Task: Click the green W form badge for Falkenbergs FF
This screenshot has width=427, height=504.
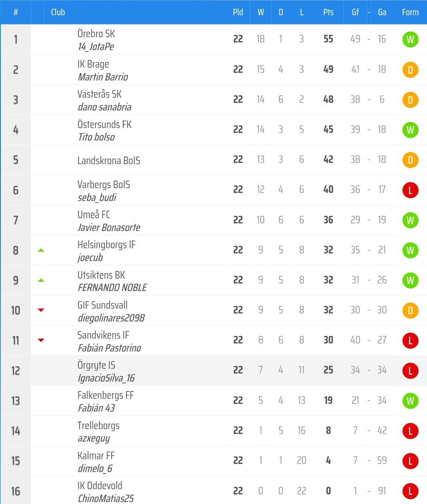Action: click(x=410, y=401)
